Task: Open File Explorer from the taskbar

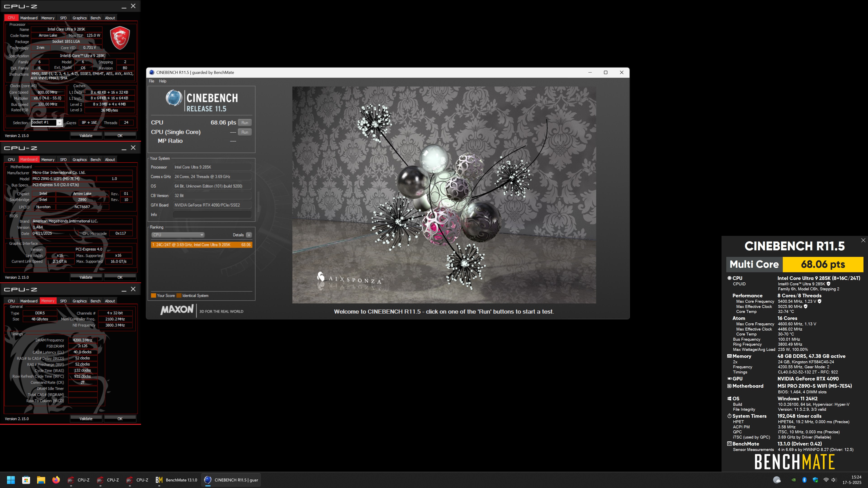Action: point(41,480)
